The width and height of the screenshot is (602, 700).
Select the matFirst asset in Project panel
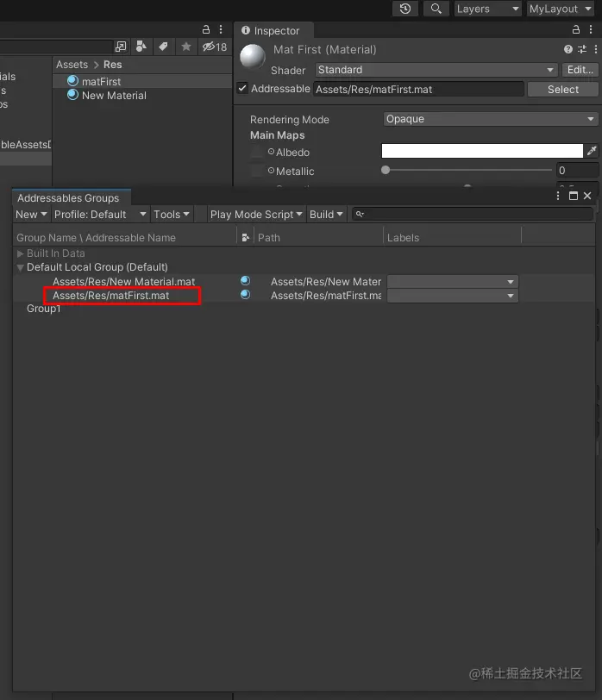pos(142,81)
